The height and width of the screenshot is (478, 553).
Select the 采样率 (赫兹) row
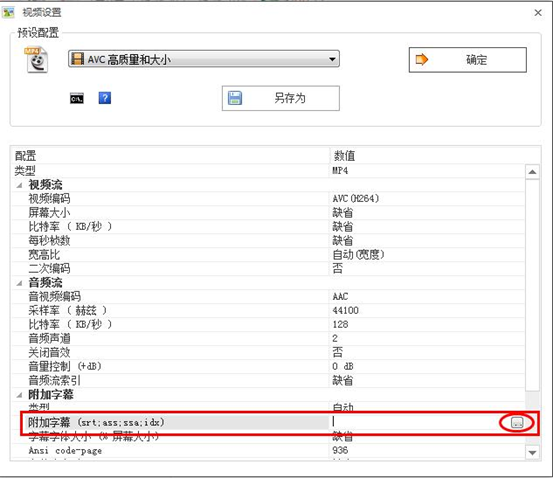pyautogui.click(x=268, y=310)
